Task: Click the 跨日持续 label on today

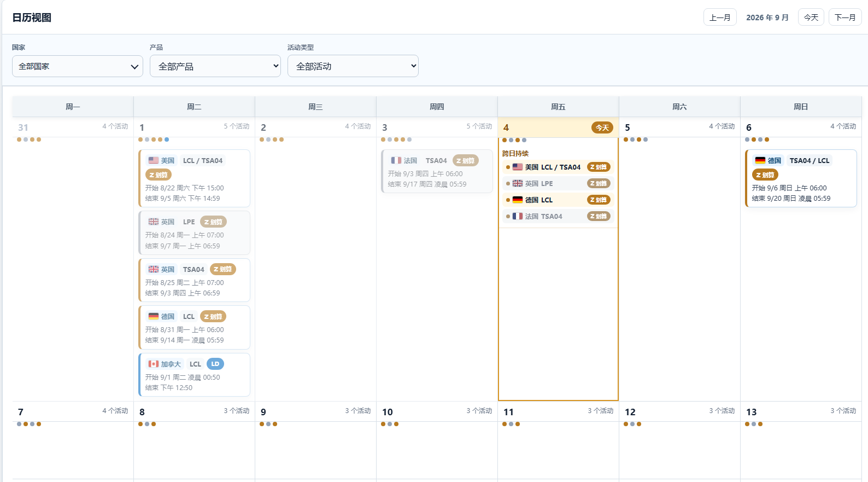Action: 515,154
